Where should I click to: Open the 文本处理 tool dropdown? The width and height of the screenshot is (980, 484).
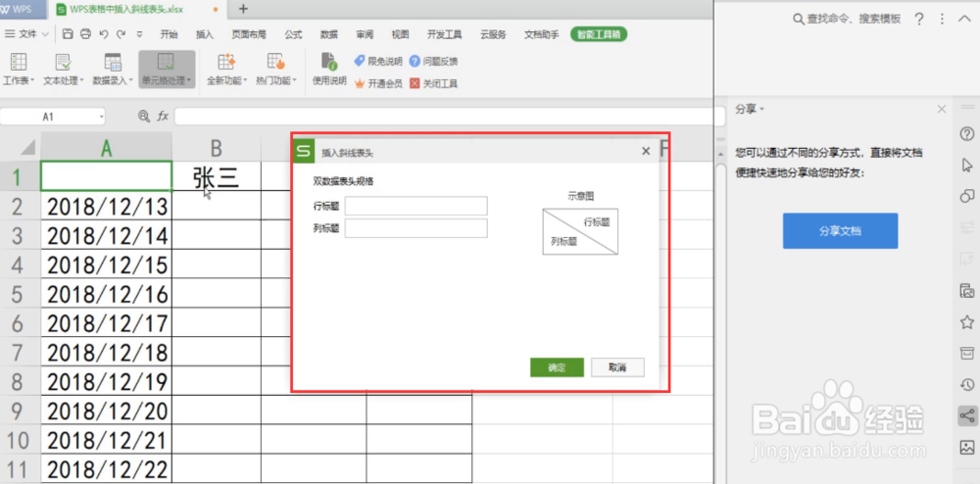[x=63, y=70]
